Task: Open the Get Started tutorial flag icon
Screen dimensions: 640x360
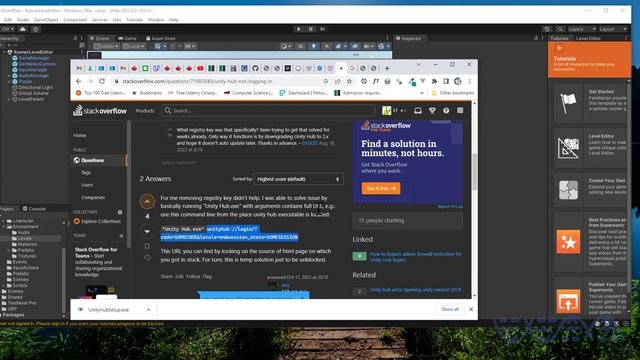Action: click(x=568, y=102)
